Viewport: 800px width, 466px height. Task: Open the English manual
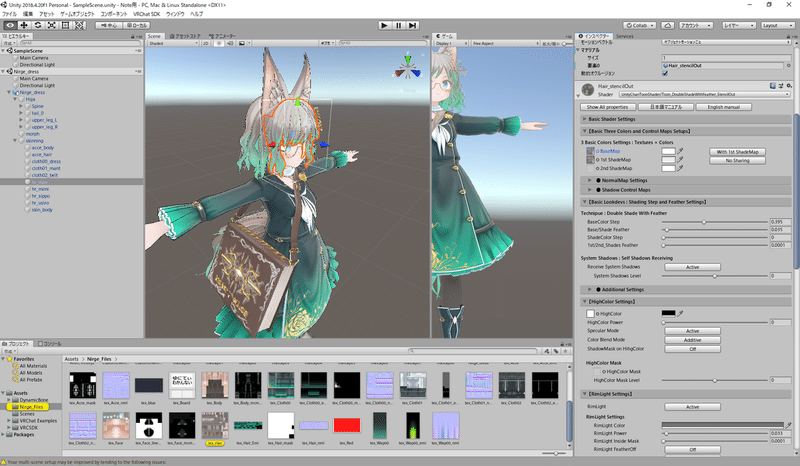coord(723,107)
